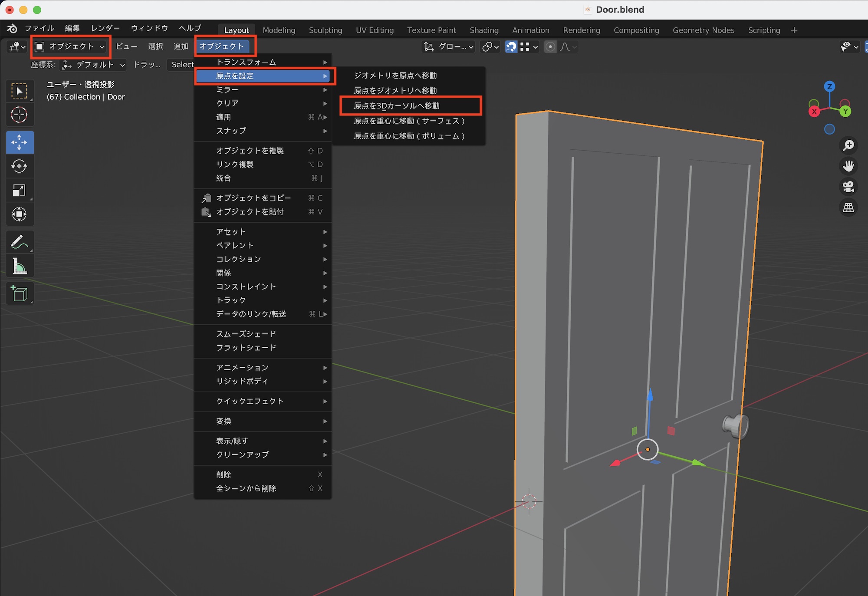
Task: Click the camera view icon
Action: [848, 187]
